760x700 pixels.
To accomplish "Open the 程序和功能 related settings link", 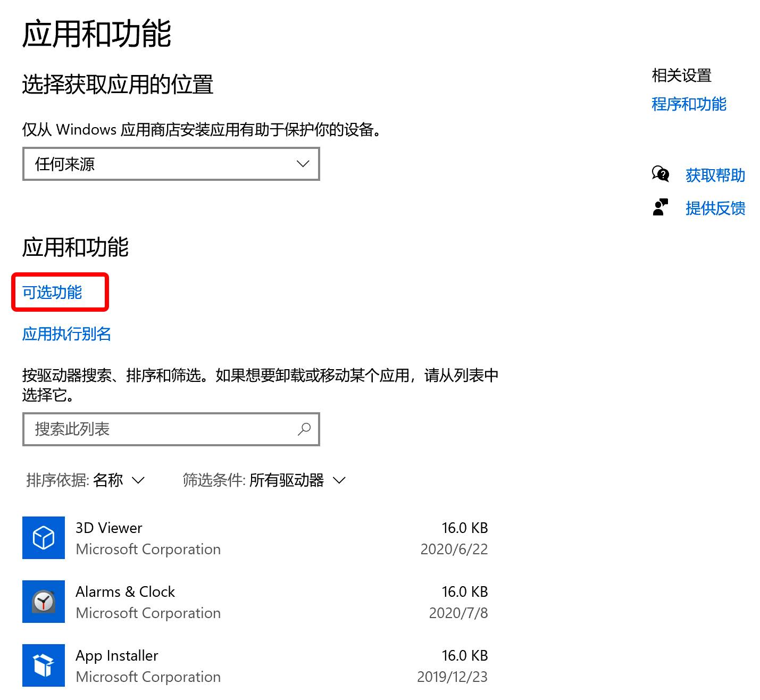I will tap(689, 104).
